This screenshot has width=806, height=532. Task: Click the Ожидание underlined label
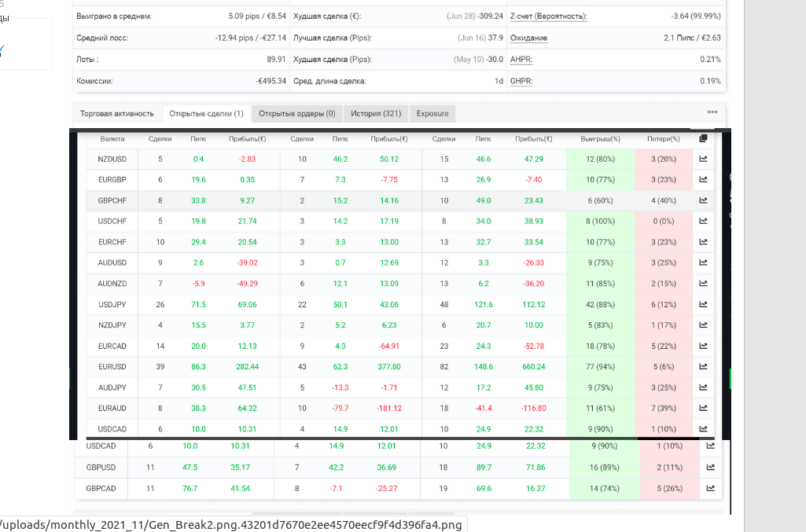(528, 38)
